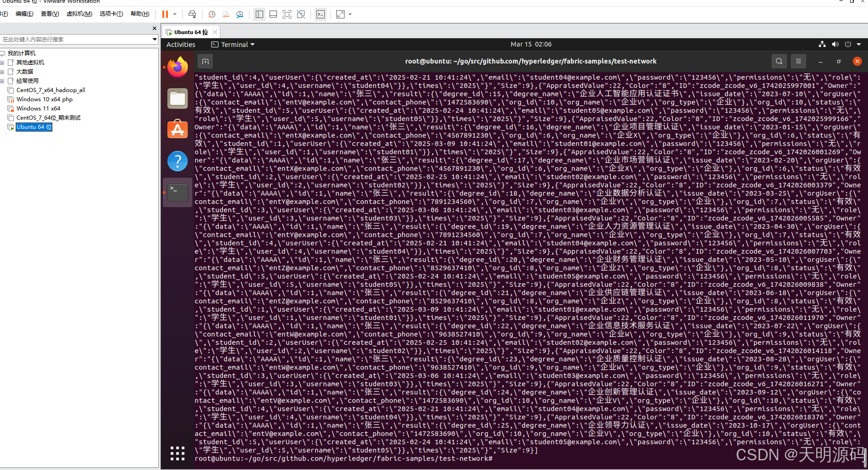Enter full screen mode in VMware
The height and width of the screenshot is (470, 868).
tap(287, 14)
